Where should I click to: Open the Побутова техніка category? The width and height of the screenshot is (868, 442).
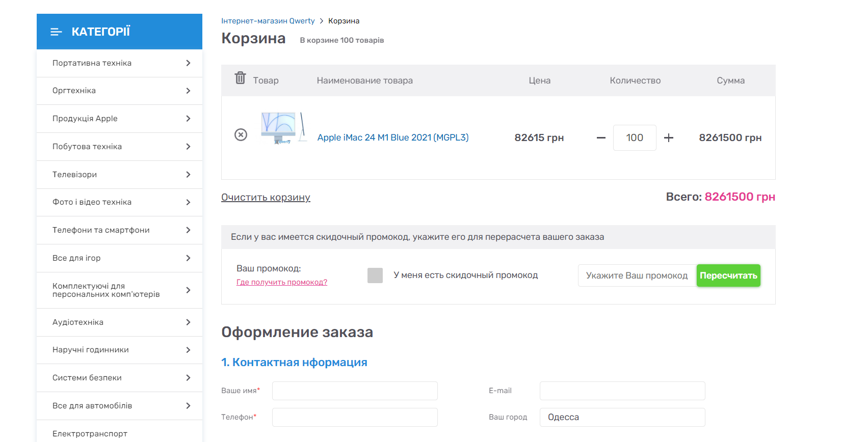tap(87, 147)
